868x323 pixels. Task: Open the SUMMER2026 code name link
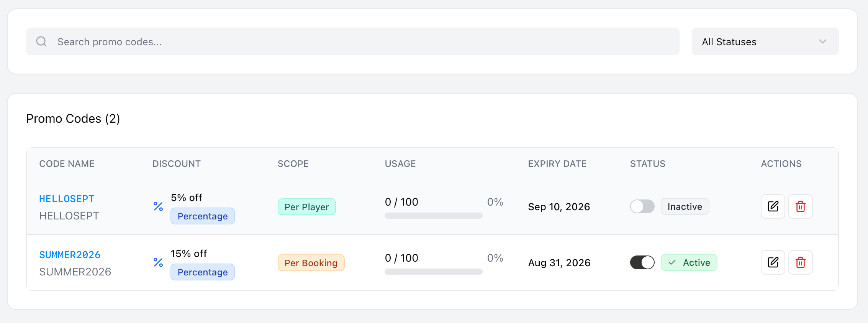tap(70, 255)
